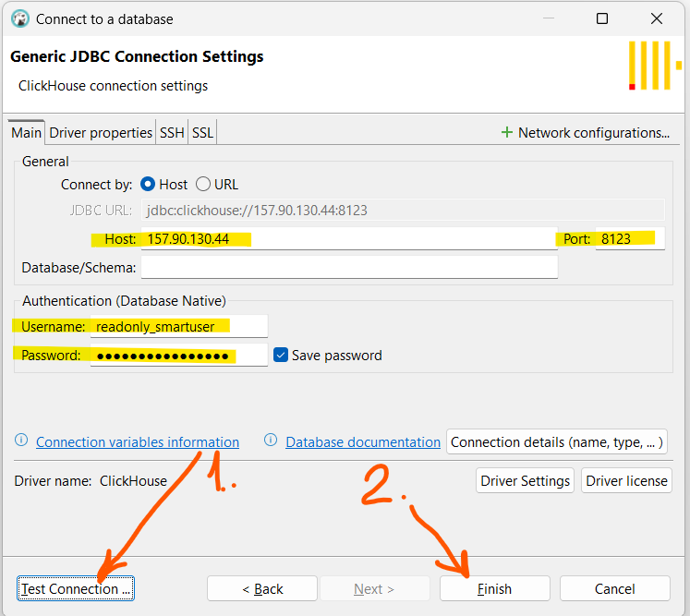The width and height of the screenshot is (690, 616).
Task: Click info icon beside Database documentation
Action: [x=272, y=441]
